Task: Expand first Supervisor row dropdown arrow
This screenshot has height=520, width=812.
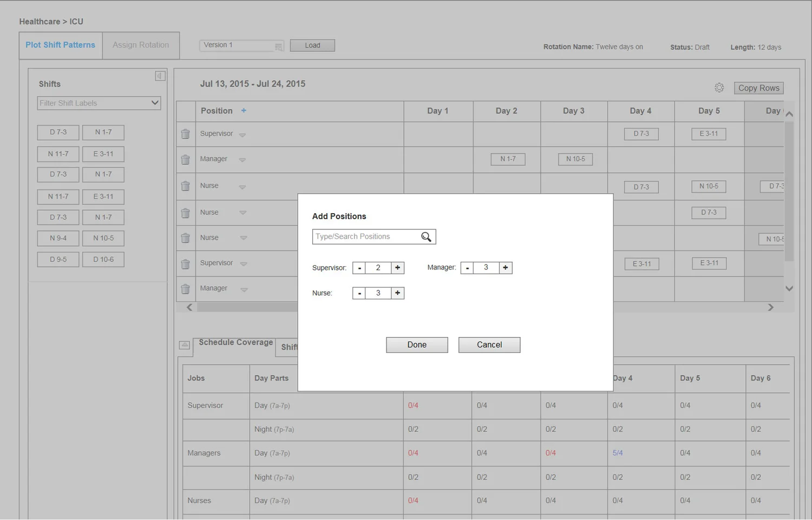Action: pyautogui.click(x=243, y=135)
